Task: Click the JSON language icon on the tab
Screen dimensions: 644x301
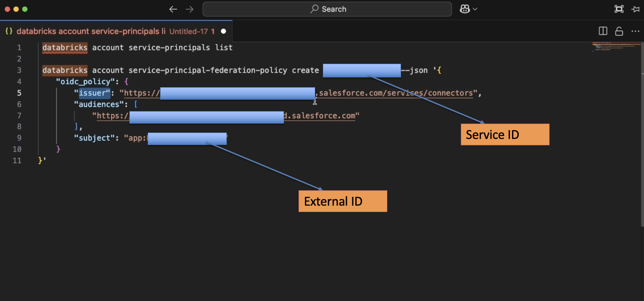Action: (8, 31)
